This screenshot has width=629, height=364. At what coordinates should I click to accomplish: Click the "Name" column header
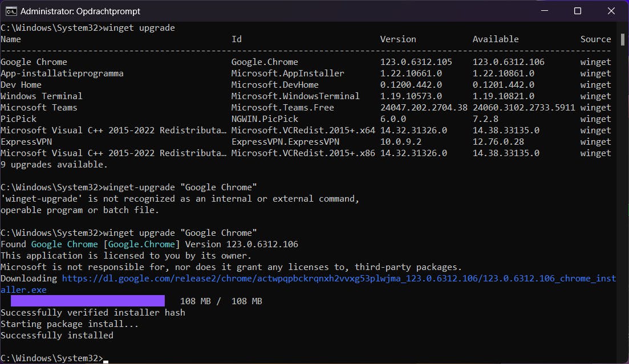pos(11,39)
